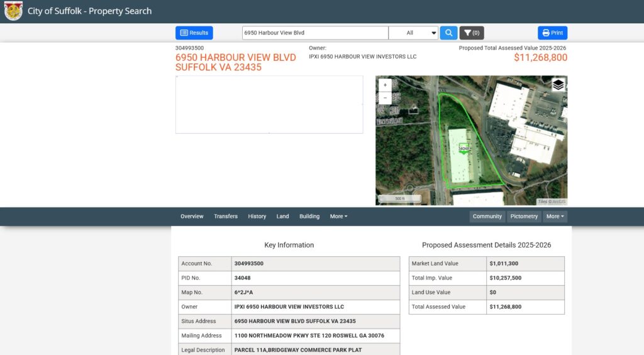Expand the More menu next to Building

click(x=338, y=216)
